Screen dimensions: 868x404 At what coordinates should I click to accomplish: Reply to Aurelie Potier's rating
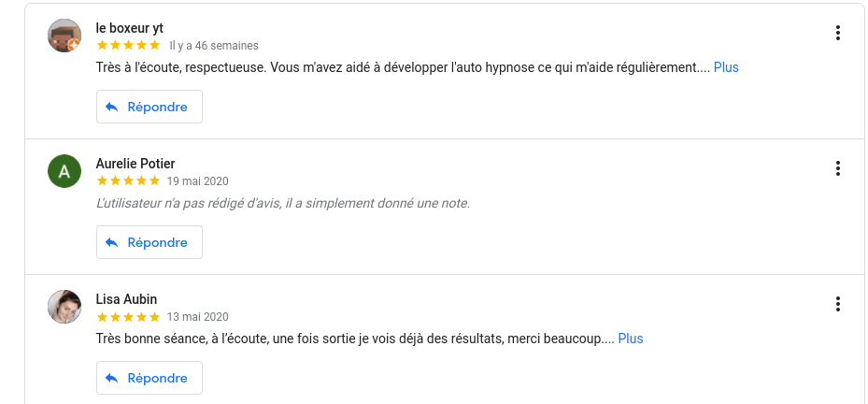149,242
